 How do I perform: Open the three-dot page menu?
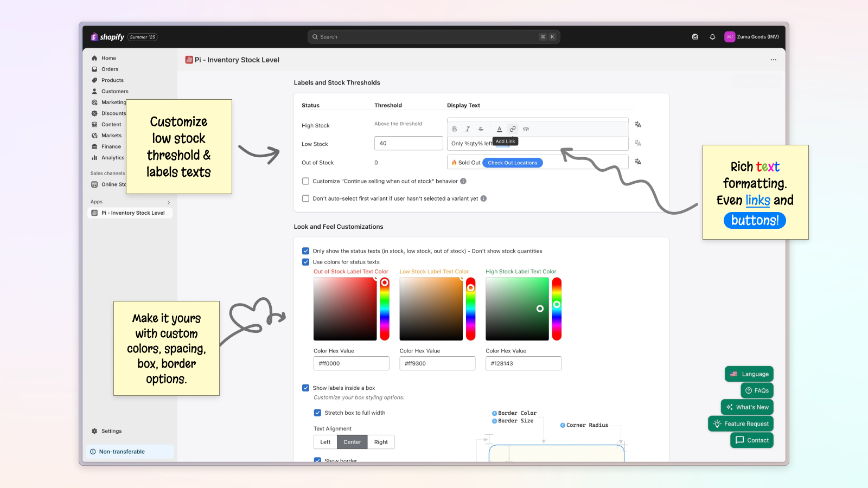coord(773,60)
